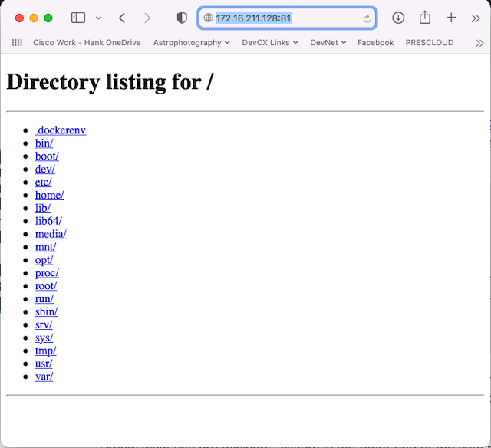The height and width of the screenshot is (448, 491).
Task: Show the downloads list
Action: coord(398,18)
